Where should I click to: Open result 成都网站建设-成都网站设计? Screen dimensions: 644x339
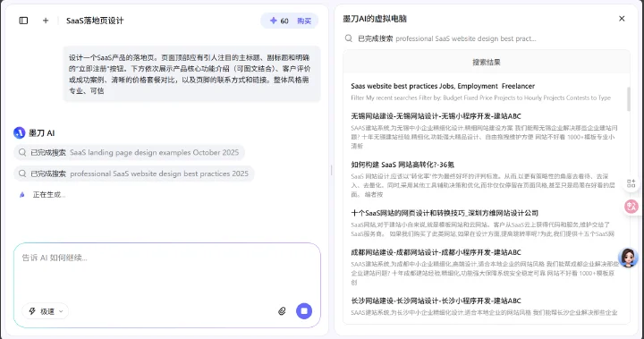point(436,252)
